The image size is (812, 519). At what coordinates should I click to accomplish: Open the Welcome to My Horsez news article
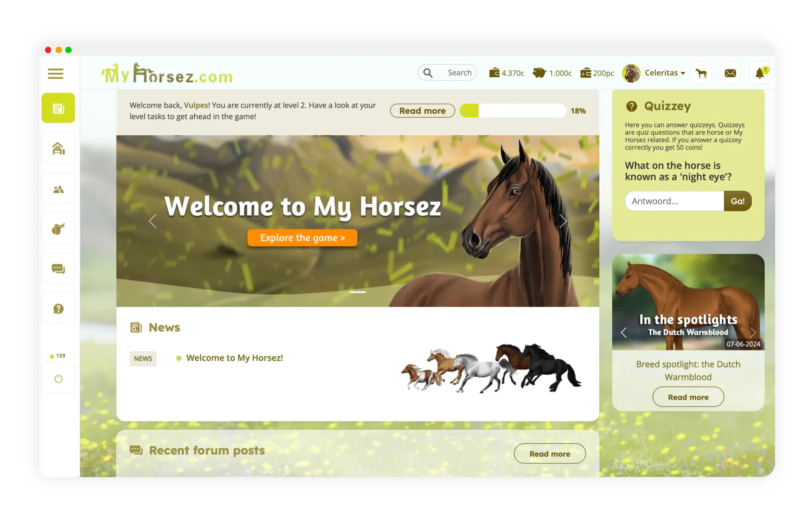point(235,358)
